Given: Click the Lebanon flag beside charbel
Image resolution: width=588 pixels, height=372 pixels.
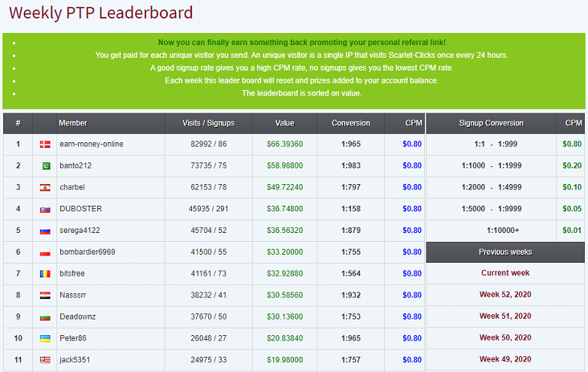Looking at the screenshot, I should [45, 188].
